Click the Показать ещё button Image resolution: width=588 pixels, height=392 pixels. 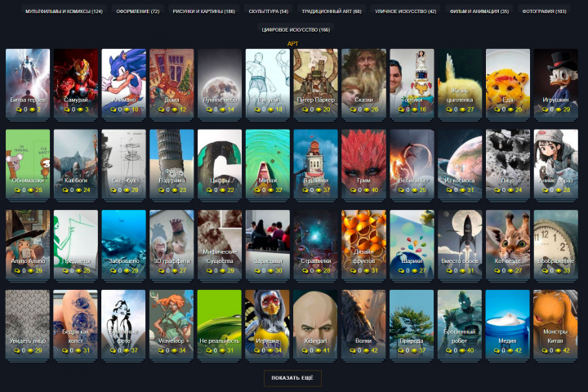pos(292,378)
